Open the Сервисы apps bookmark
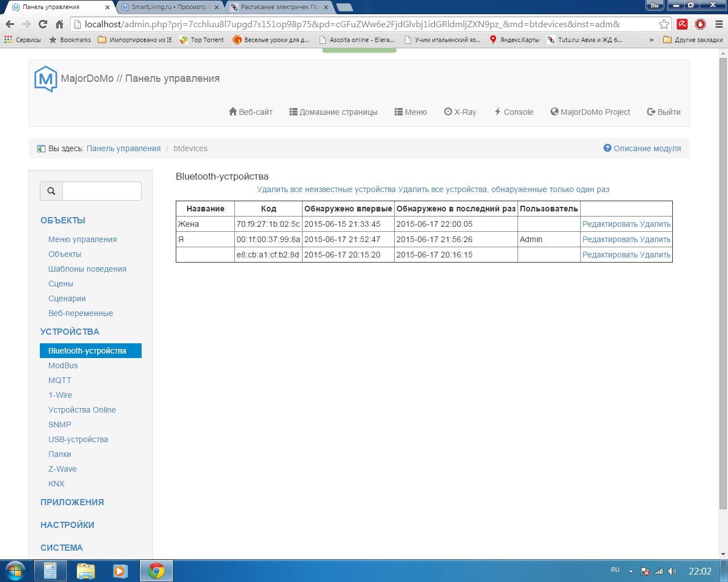Screen dimensions: 728x582 pos(23,40)
